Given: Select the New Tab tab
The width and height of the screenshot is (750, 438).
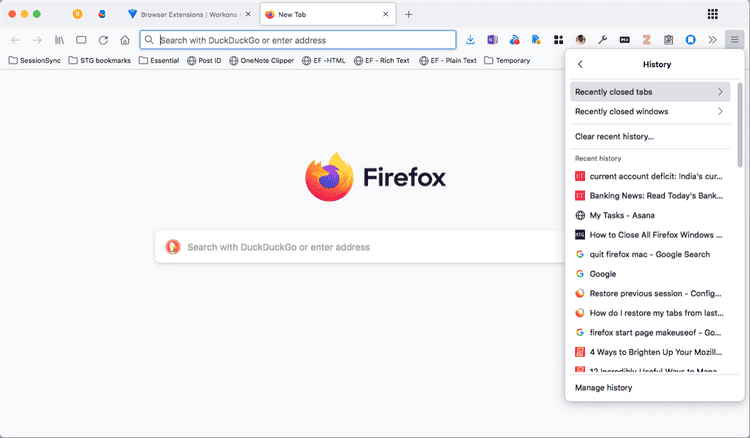Looking at the screenshot, I should [328, 14].
